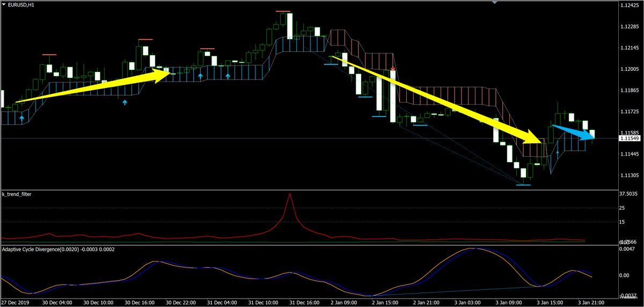Click the red peak of k_trend_filter line

tap(290, 194)
